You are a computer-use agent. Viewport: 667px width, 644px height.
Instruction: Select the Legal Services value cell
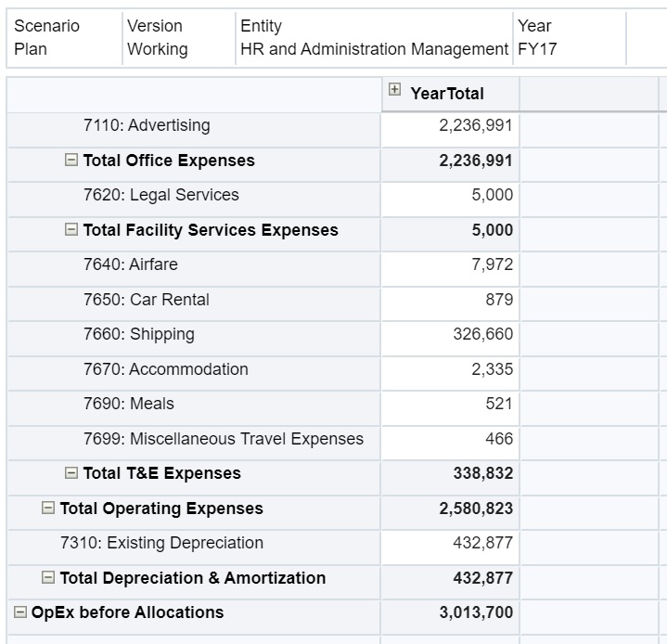click(450, 195)
